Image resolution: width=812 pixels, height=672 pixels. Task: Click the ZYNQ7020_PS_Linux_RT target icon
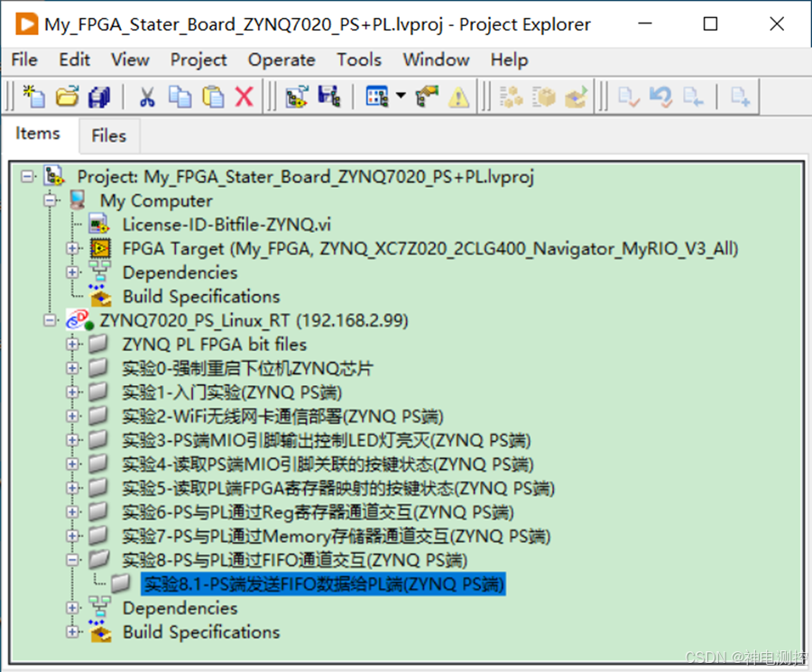point(79,320)
